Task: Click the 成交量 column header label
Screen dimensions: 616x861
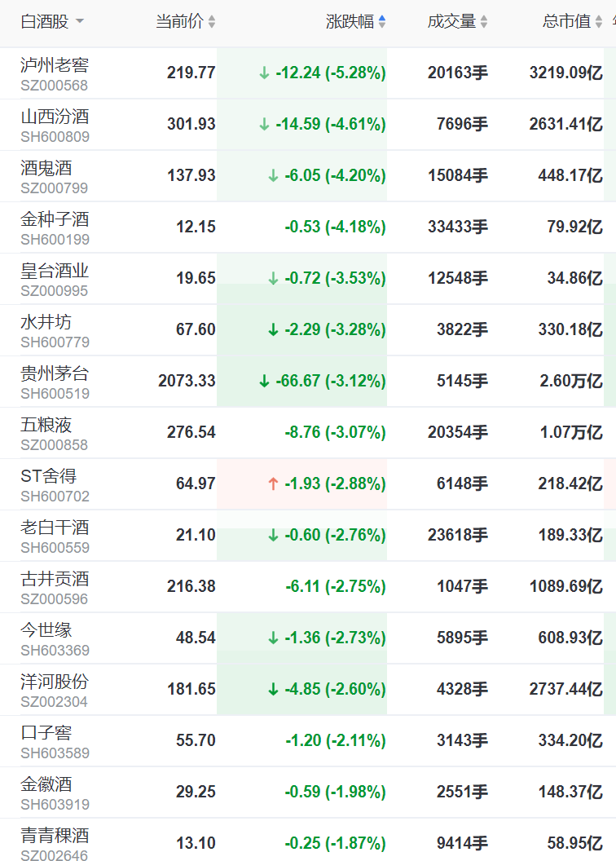Action: [451, 22]
